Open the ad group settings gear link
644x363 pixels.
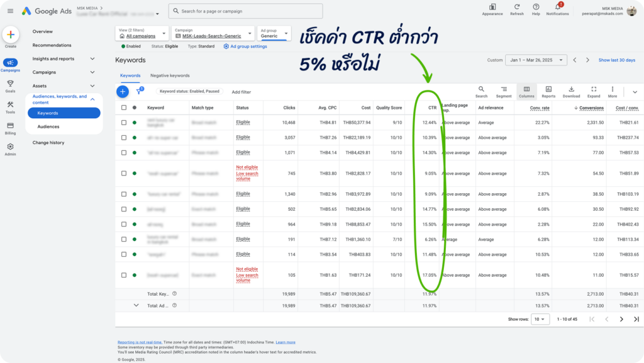[x=245, y=47]
